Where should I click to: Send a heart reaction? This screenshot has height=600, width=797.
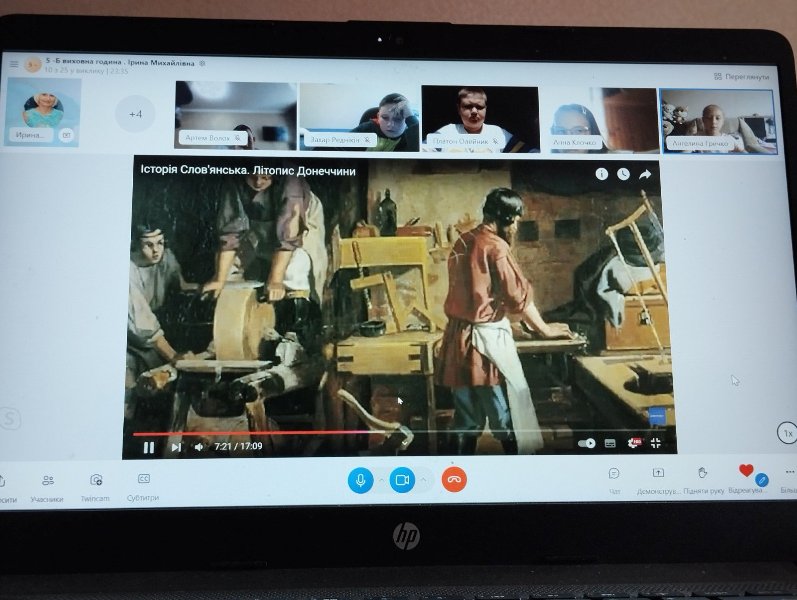click(x=745, y=471)
